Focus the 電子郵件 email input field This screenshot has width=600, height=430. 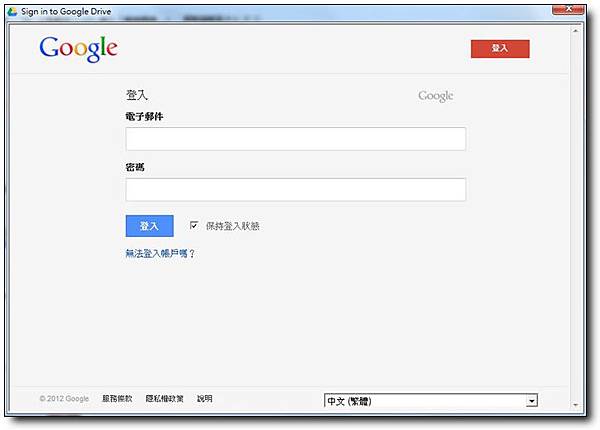point(295,139)
